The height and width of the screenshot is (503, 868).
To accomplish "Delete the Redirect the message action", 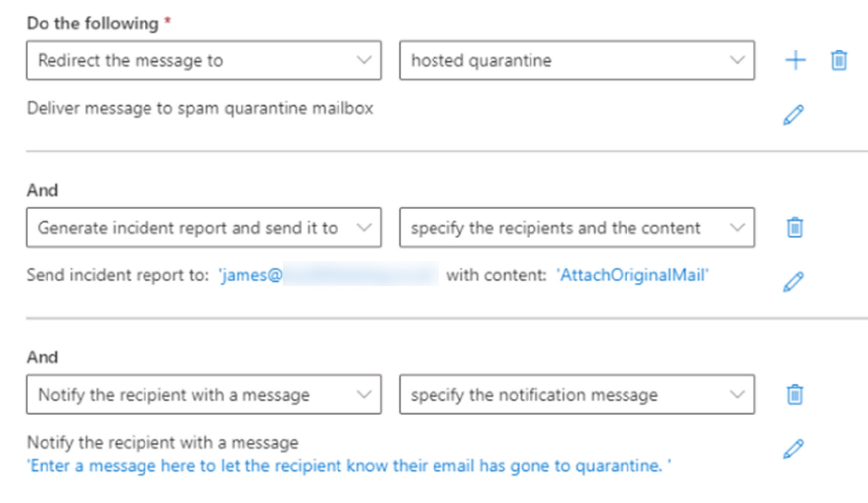I will (x=839, y=60).
